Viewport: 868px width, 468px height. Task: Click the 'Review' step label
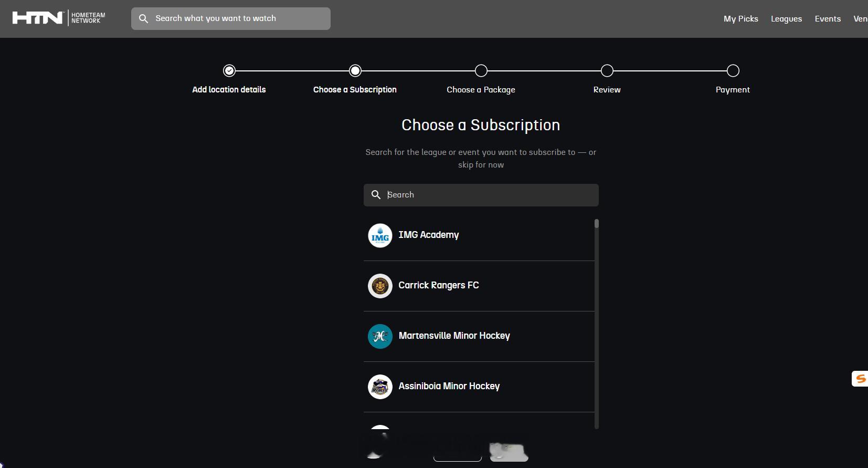pyautogui.click(x=607, y=90)
